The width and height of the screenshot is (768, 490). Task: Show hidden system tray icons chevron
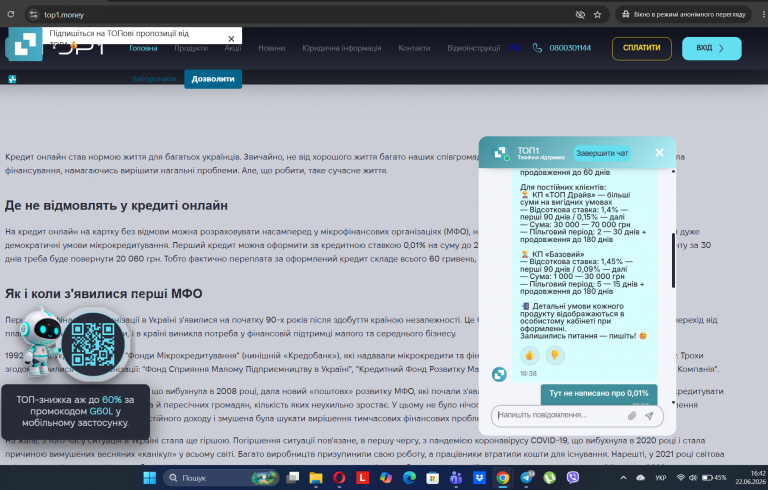coord(623,478)
